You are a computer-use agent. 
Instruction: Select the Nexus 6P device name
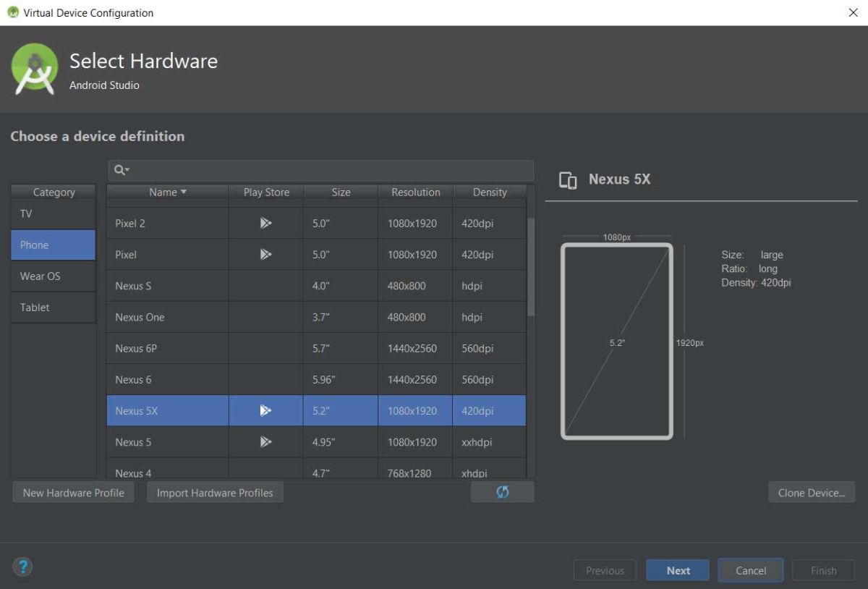coord(136,347)
